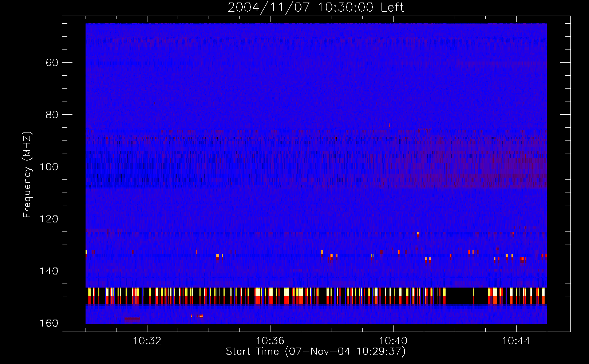The height and width of the screenshot is (364, 589).
Task: Click the 120 frequency tick label
Action: point(49,219)
